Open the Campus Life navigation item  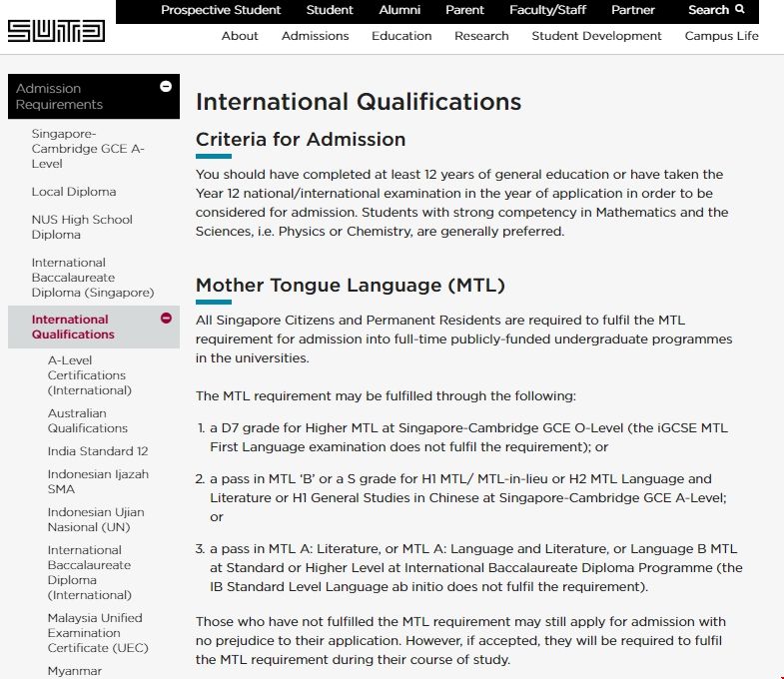(721, 36)
